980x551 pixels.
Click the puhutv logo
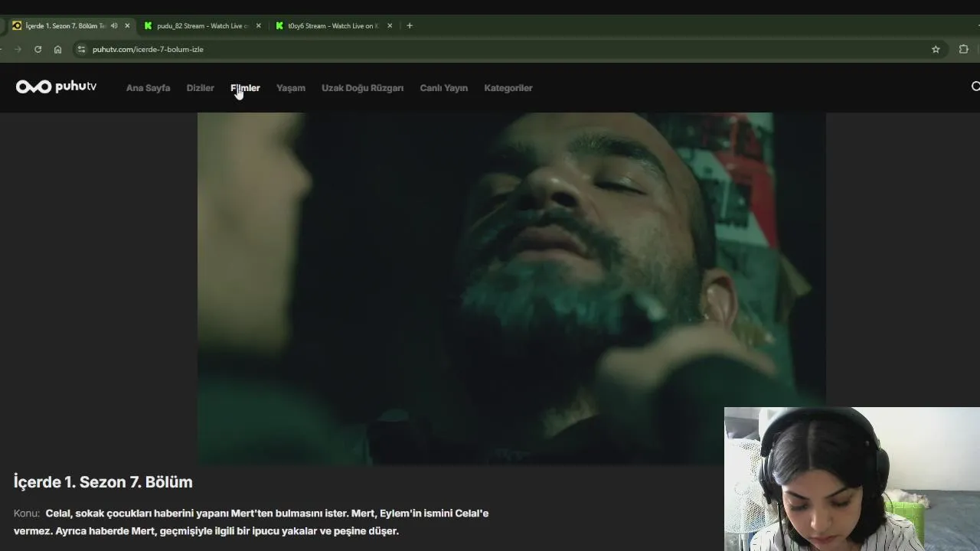click(x=56, y=86)
